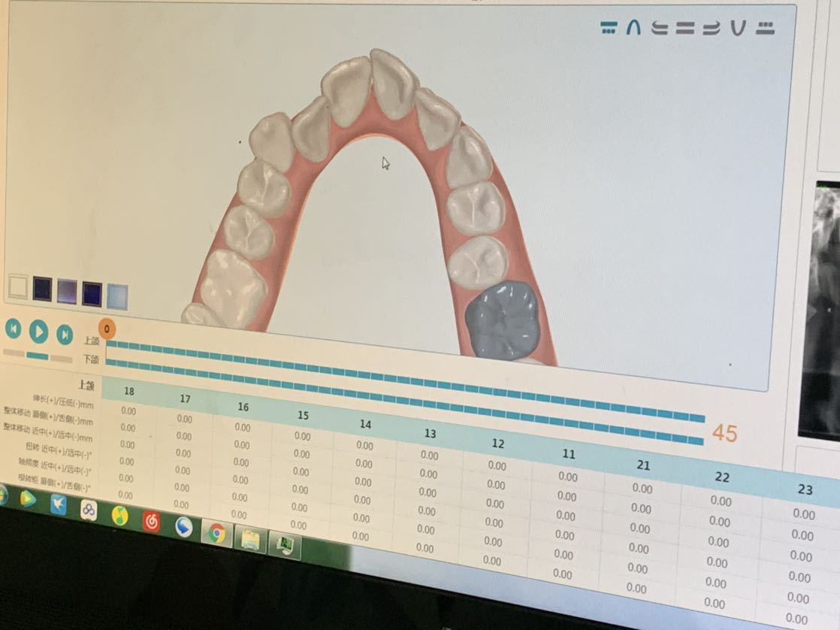Open the blue Sogou browser taskbar icon
This screenshot has height=630, width=840.
click(184, 526)
